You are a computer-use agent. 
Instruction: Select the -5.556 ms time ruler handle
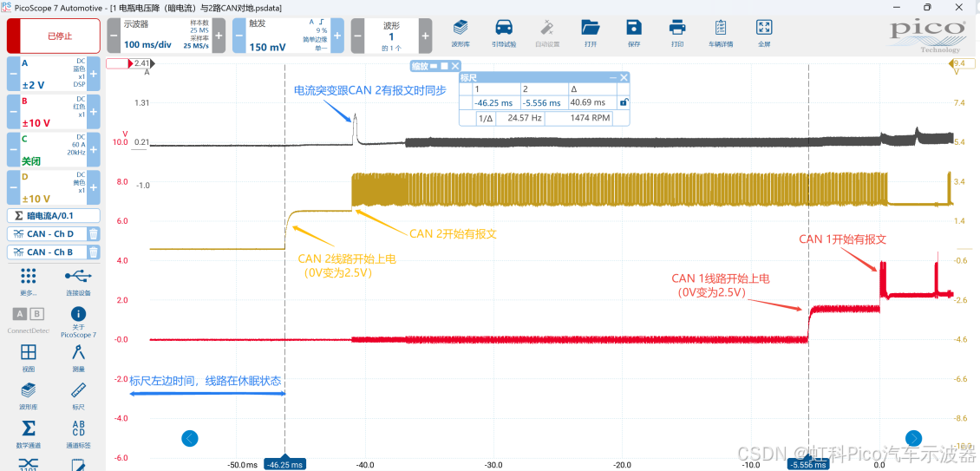click(x=808, y=464)
